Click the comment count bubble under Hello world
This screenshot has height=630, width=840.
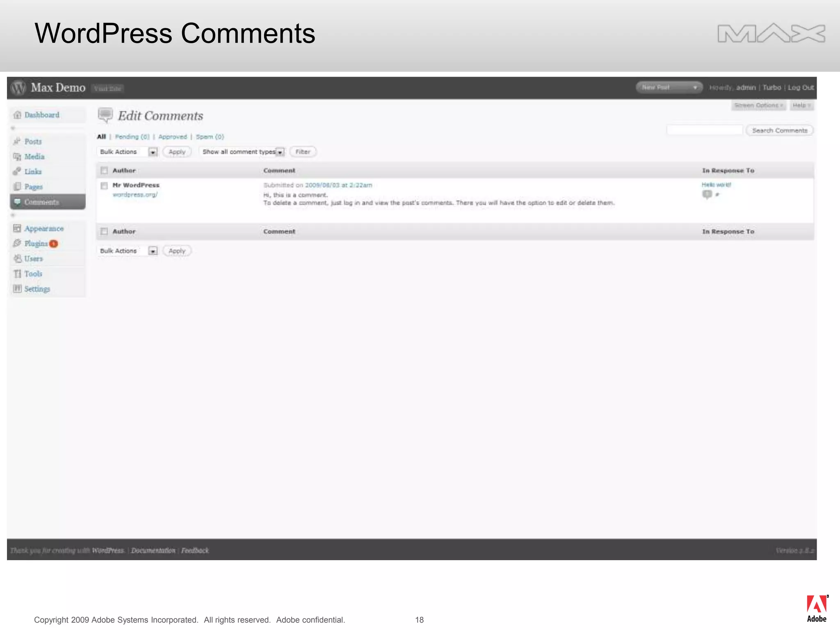707,194
